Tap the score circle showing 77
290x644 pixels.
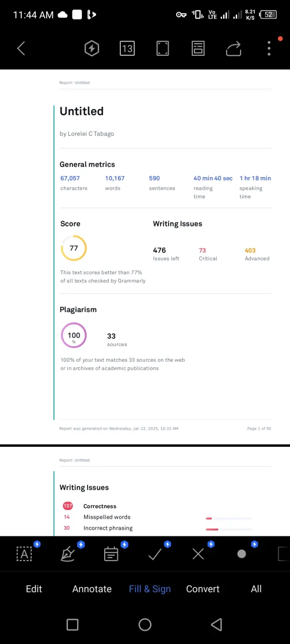click(x=74, y=248)
